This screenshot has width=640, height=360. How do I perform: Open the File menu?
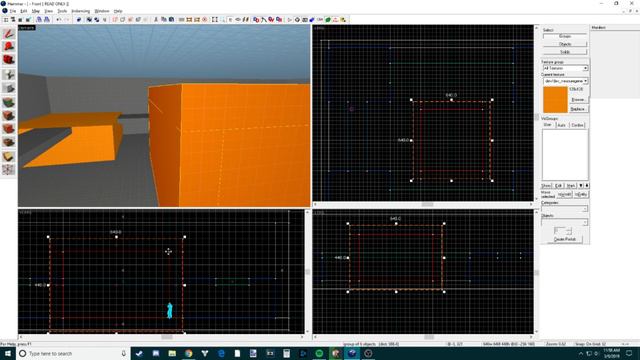[12, 11]
